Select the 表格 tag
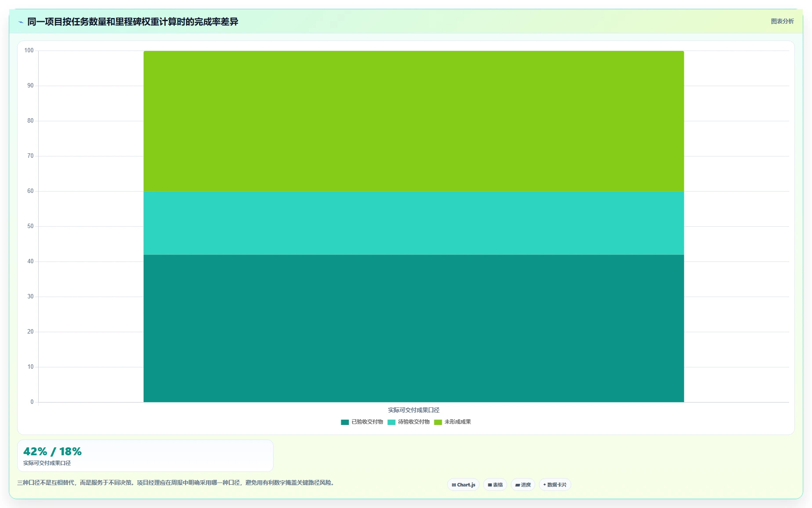The image size is (812, 508). [495, 485]
